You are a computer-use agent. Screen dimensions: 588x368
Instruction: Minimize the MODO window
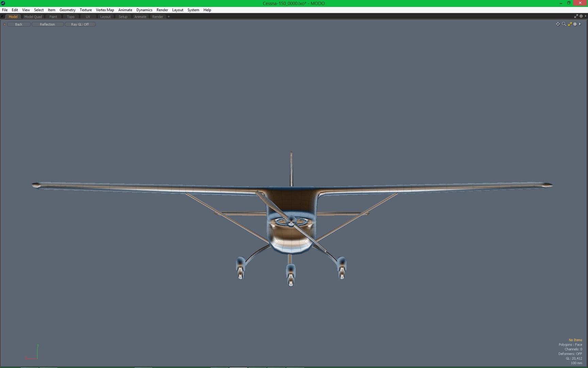click(x=561, y=3)
